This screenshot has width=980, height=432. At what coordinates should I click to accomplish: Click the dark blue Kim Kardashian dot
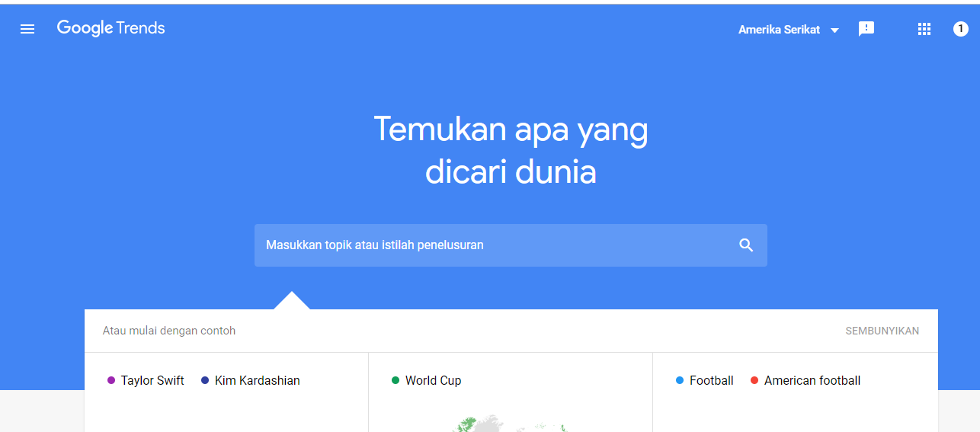click(x=205, y=380)
